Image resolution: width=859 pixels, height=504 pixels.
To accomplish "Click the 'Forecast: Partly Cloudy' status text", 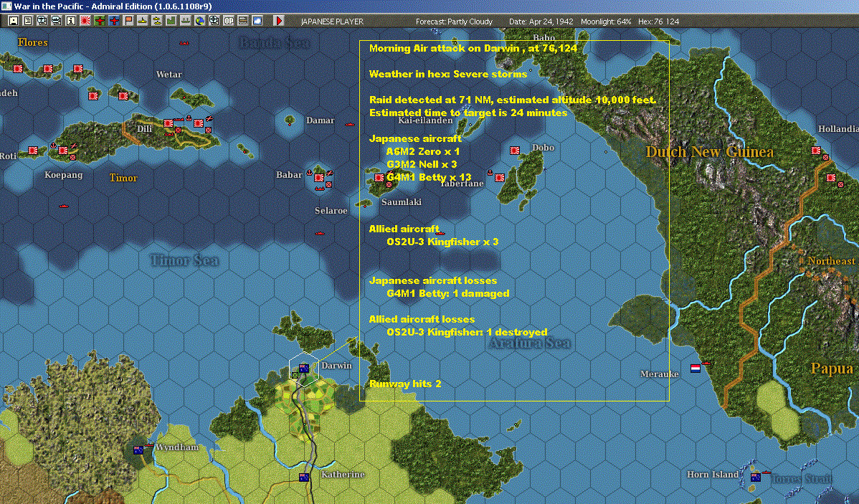I will click(x=454, y=22).
